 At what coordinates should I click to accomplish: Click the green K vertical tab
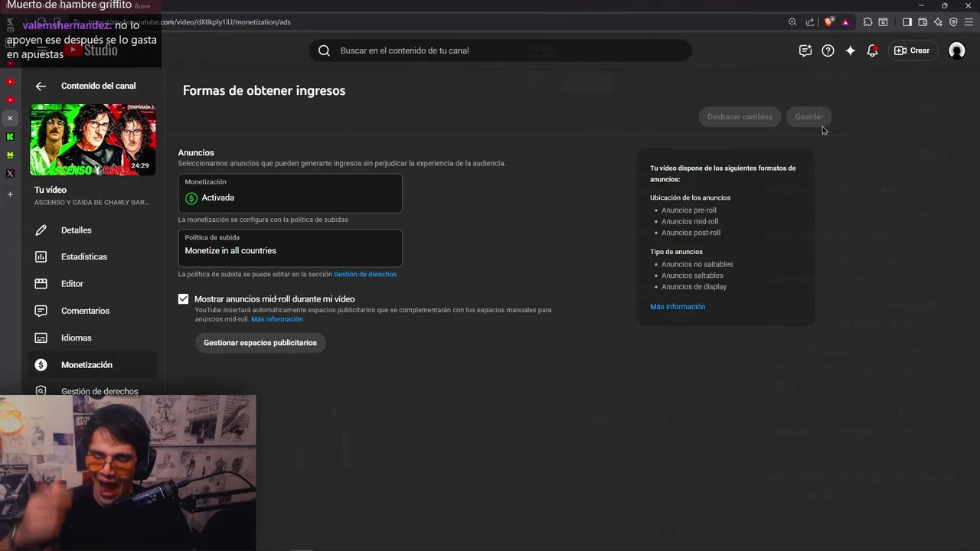coord(10,137)
